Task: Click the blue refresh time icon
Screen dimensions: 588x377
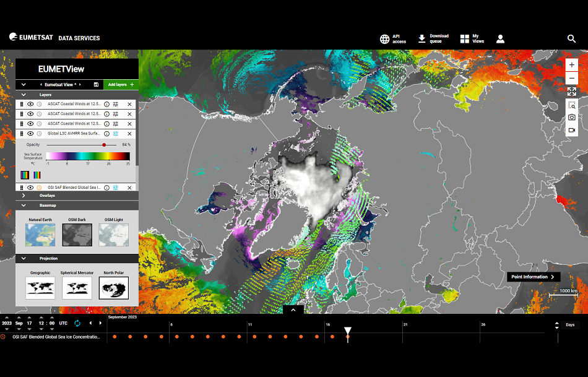Action: 77,323
